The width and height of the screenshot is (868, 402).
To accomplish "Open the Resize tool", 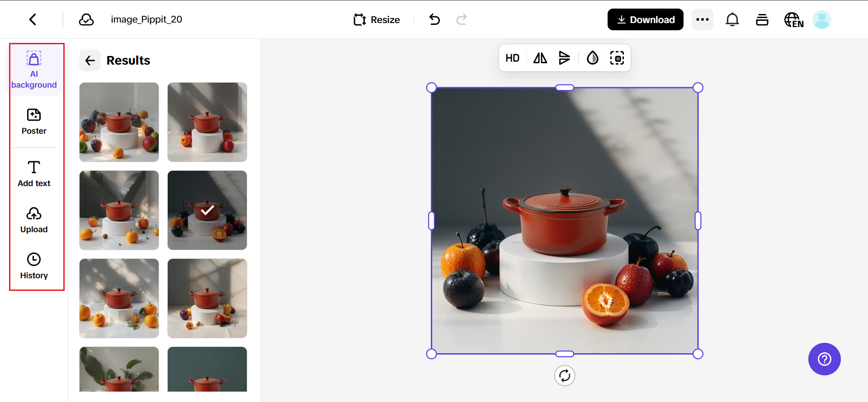I will pos(377,19).
